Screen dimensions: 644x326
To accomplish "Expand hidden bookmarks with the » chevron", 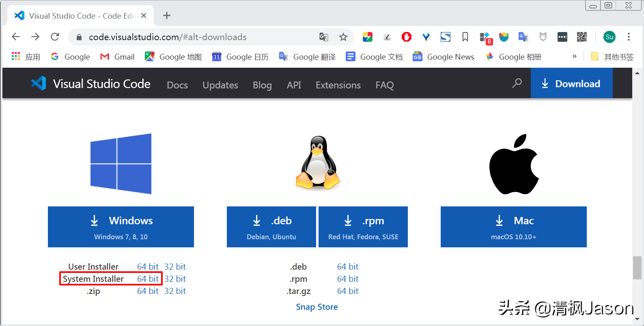I will coord(574,56).
